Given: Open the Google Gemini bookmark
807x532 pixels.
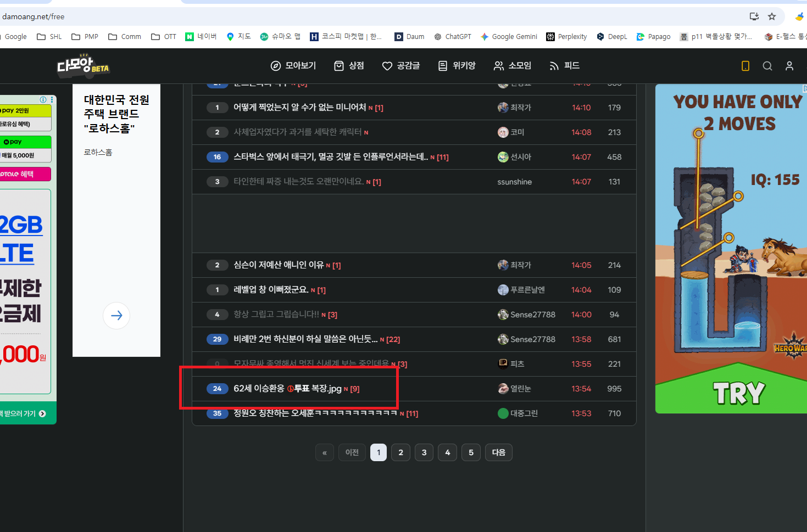Looking at the screenshot, I should [x=509, y=37].
